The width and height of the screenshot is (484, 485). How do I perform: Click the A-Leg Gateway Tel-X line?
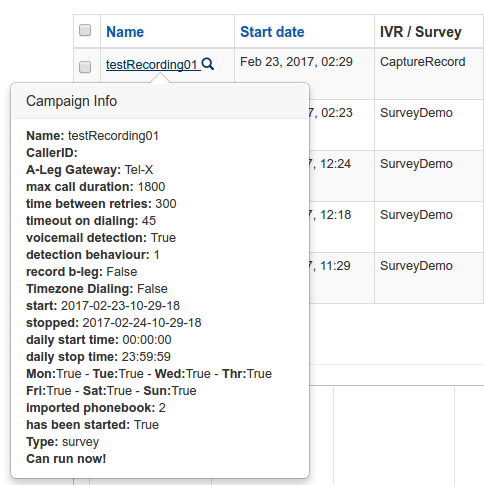click(89, 170)
